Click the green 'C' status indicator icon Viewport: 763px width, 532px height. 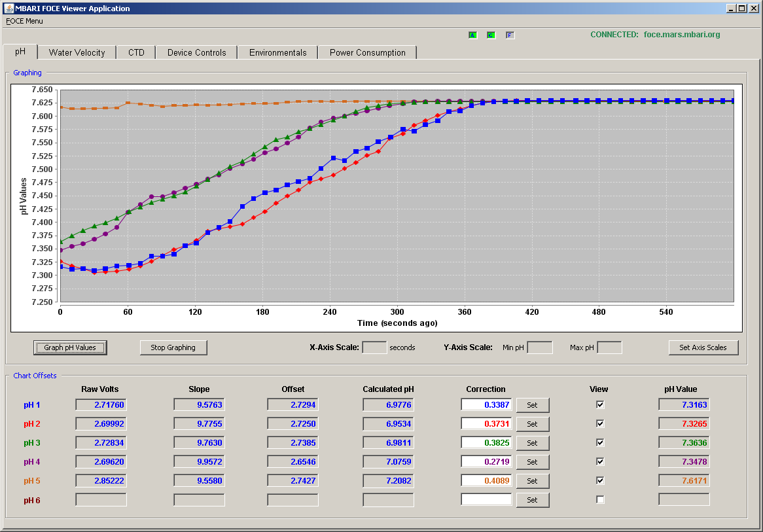(x=491, y=35)
